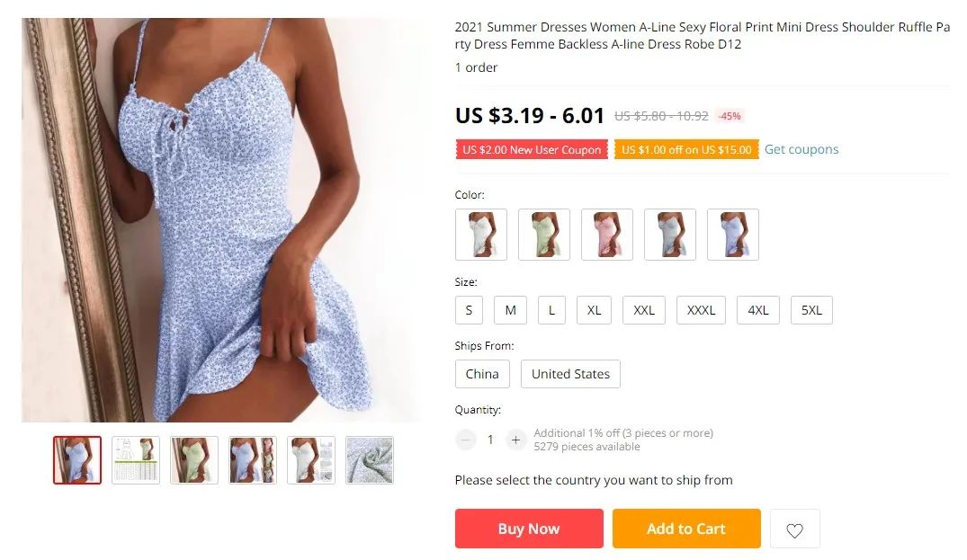Image resolution: width=967 pixels, height=560 pixels.
Task: Select size 5XL
Action: pos(811,310)
